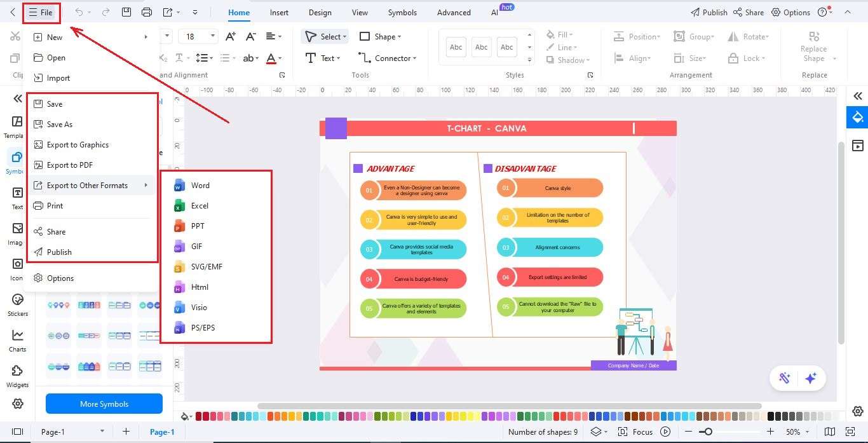The height and width of the screenshot is (443, 868).
Task: Switch to the Insert tab
Action: coord(279,12)
